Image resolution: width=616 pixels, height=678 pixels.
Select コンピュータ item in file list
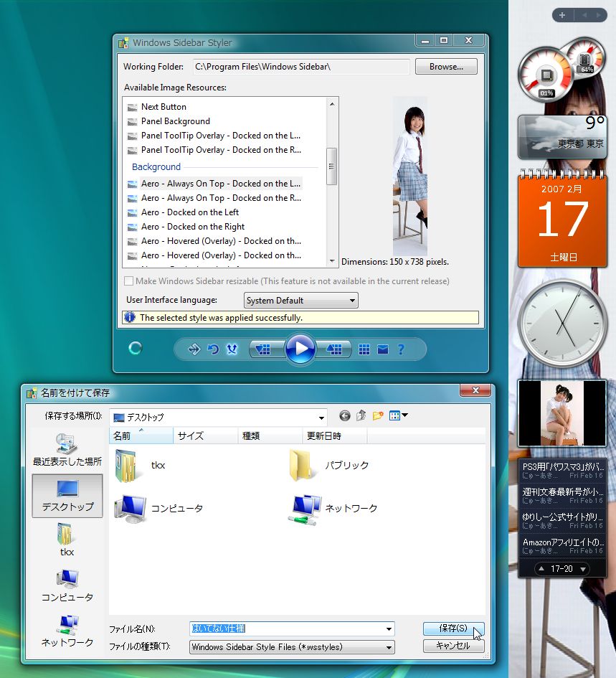point(159,508)
